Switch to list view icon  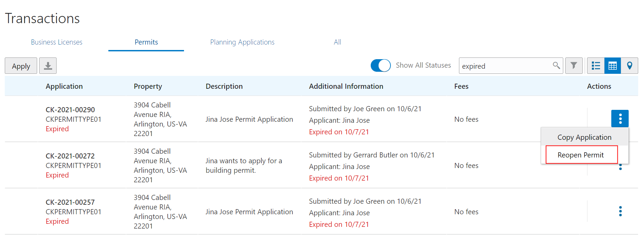point(596,66)
